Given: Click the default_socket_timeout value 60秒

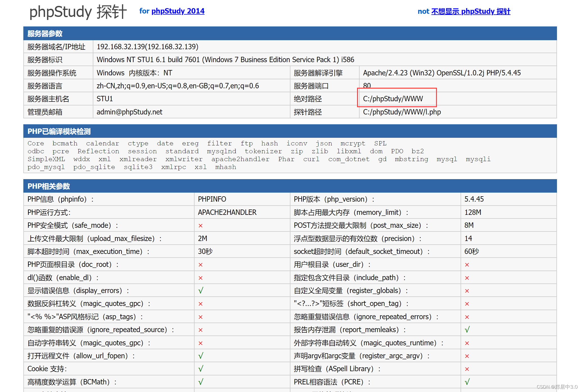Looking at the screenshot, I should point(472,251).
